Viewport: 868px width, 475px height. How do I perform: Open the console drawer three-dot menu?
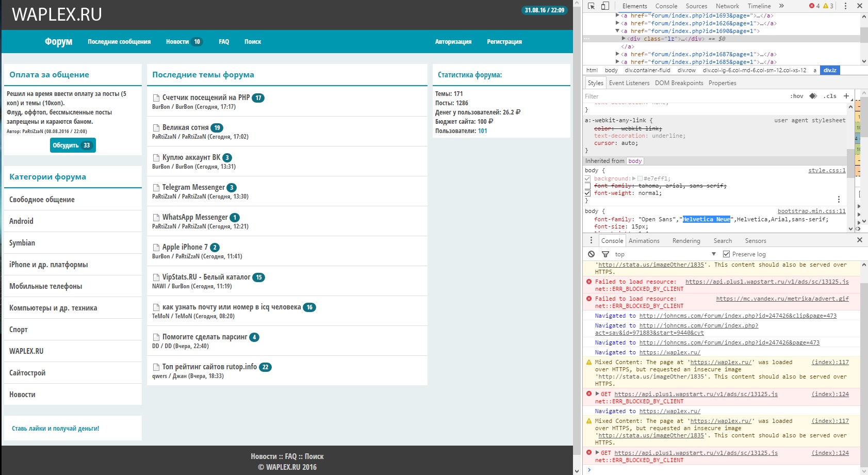point(591,240)
